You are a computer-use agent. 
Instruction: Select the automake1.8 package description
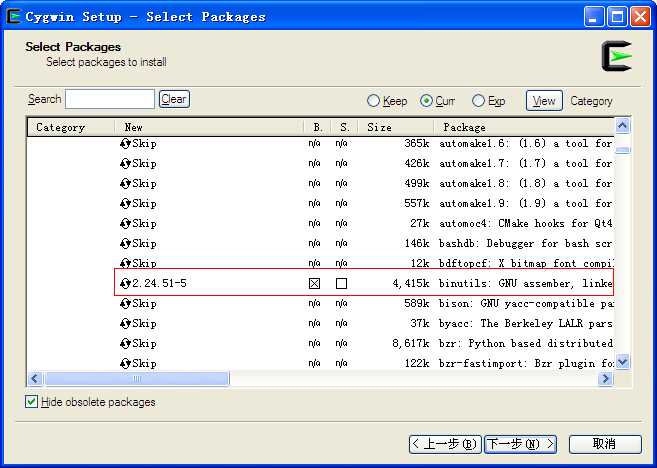pos(526,184)
